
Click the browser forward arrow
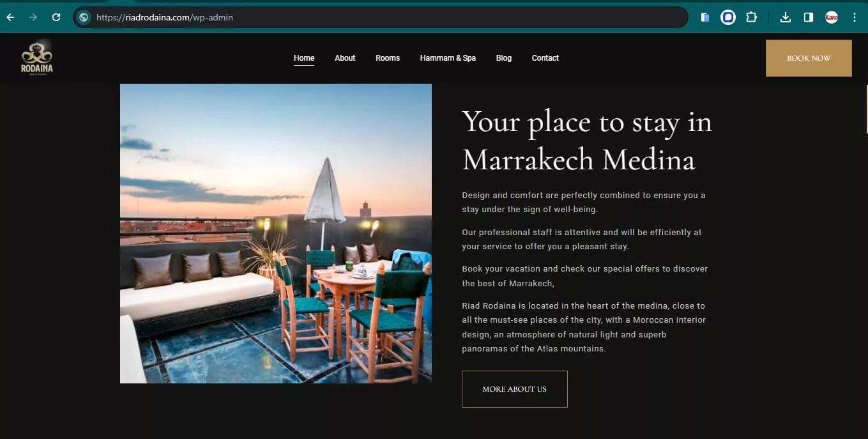point(33,17)
